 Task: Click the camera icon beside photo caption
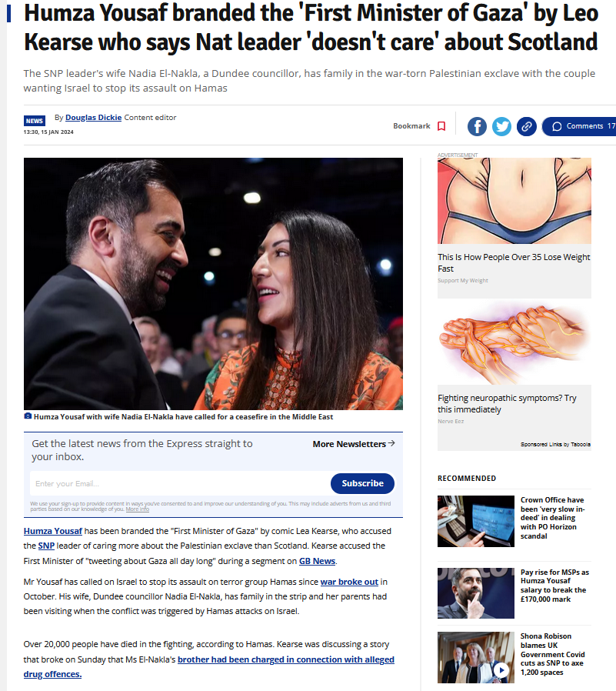pyautogui.click(x=28, y=416)
